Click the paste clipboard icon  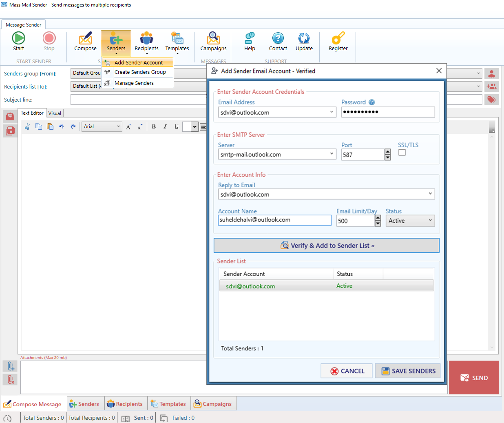50,126
